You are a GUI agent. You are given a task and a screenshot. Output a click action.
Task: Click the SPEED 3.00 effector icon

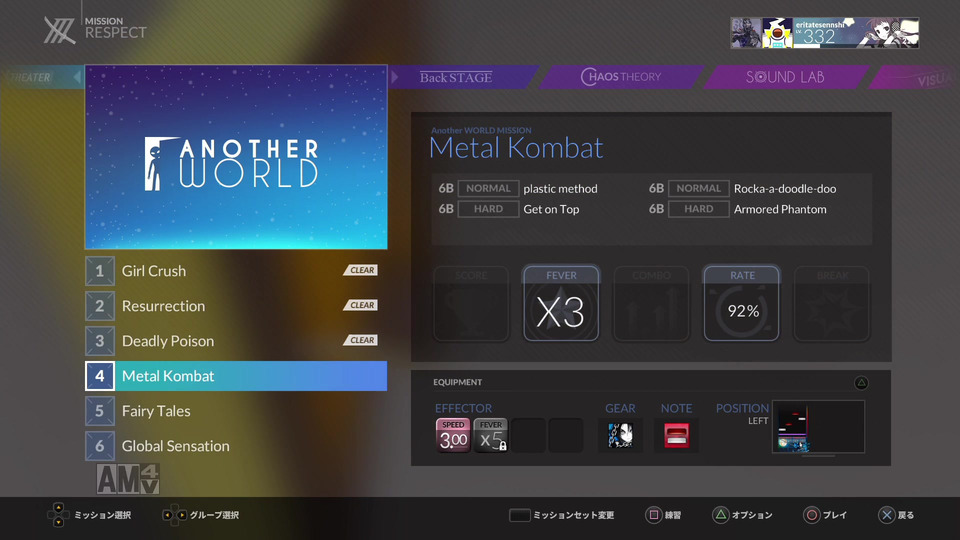tap(453, 435)
